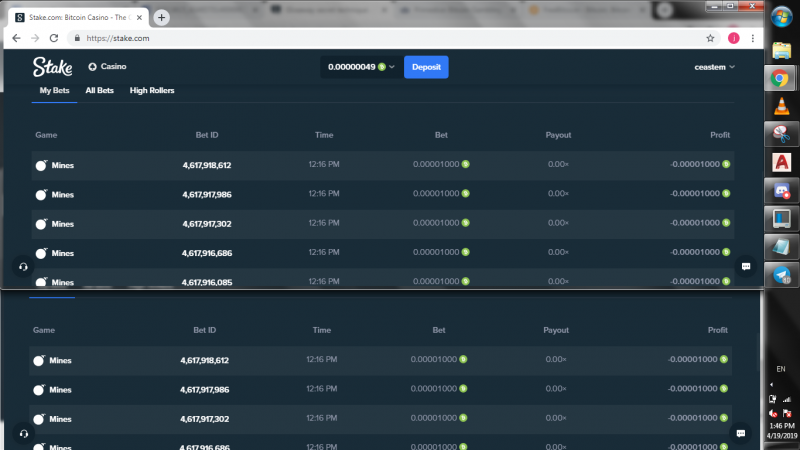The height and width of the screenshot is (450, 800).
Task: Open the Chrome profile avatar
Action: pos(734,38)
